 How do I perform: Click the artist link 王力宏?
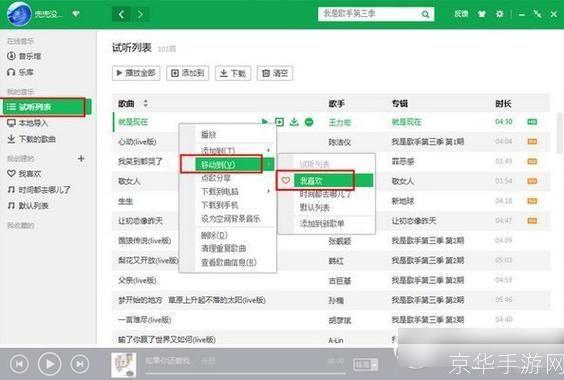(340, 122)
